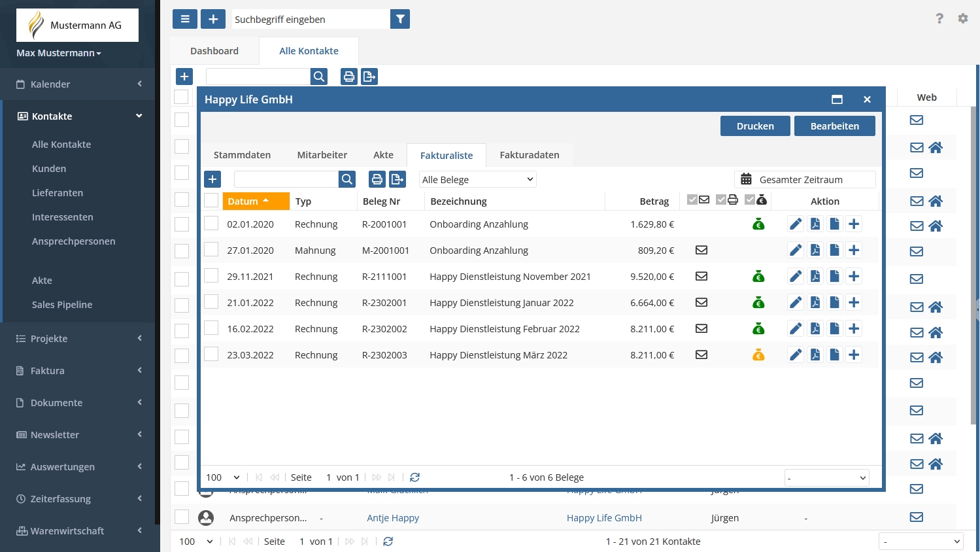The width and height of the screenshot is (980, 552).
Task: Click the refresh icon in Belege pagination
Action: click(414, 477)
